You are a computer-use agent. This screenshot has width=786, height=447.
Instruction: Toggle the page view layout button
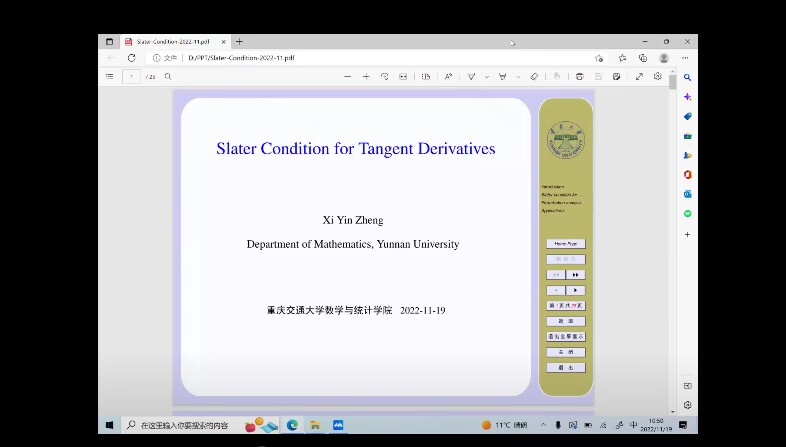pyautogui.click(x=426, y=76)
